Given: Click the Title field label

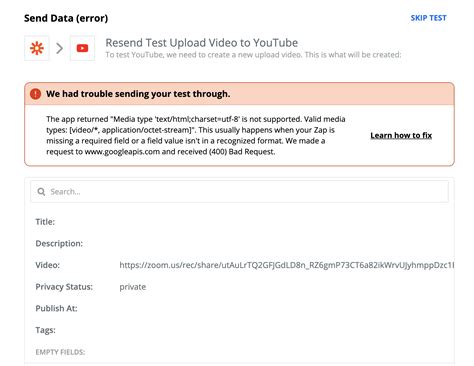Looking at the screenshot, I should tap(45, 222).
